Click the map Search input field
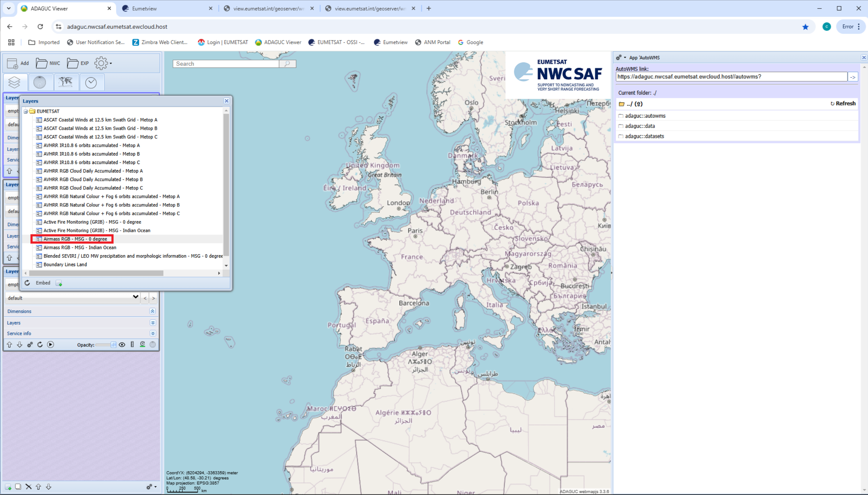This screenshot has width=868, height=495. pyautogui.click(x=226, y=64)
